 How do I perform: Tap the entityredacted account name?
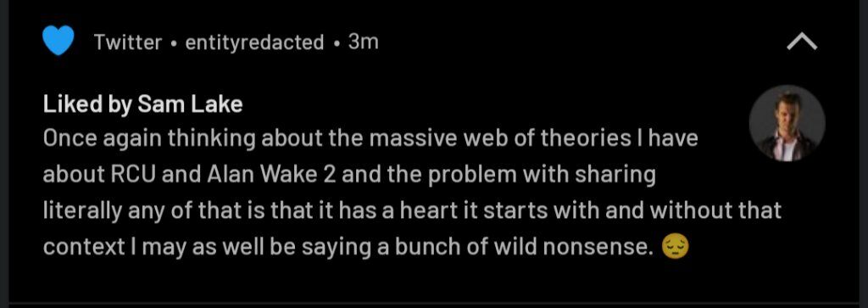pyautogui.click(x=254, y=42)
